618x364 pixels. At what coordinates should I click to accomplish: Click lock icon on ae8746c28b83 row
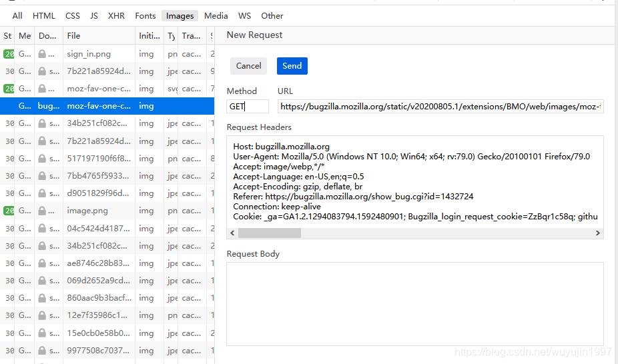click(x=42, y=263)
